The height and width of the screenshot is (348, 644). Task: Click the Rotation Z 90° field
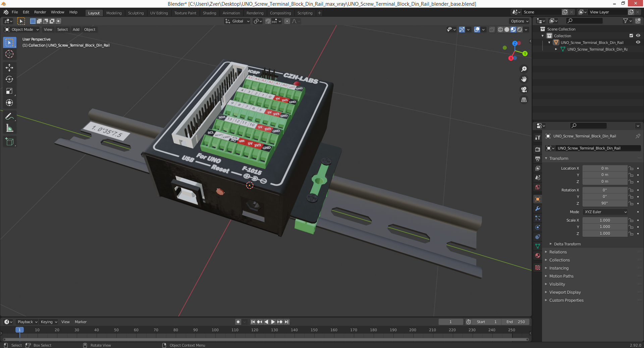(x=605, y=203)
